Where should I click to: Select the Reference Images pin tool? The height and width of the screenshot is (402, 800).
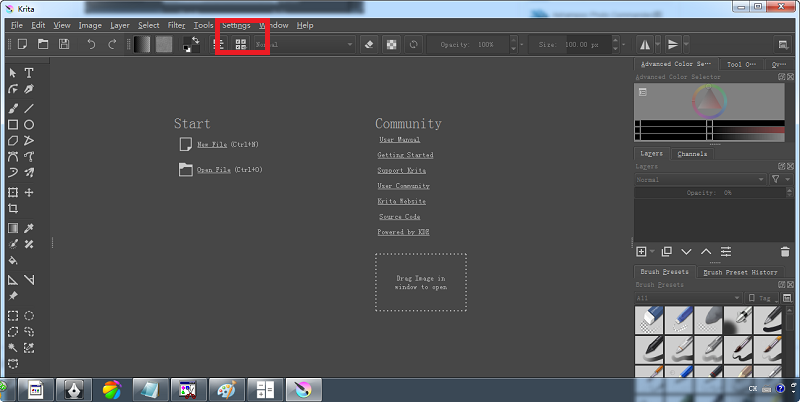point(13,296)
